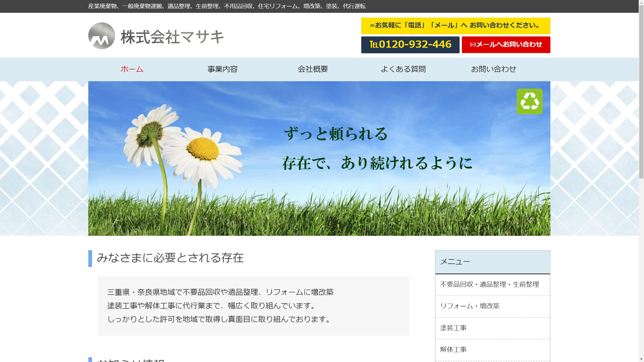Image resolution: width=644 pixels, height=362 pixels.
Task: Click the scrollbar up arrow
Action: click(641, 2)
